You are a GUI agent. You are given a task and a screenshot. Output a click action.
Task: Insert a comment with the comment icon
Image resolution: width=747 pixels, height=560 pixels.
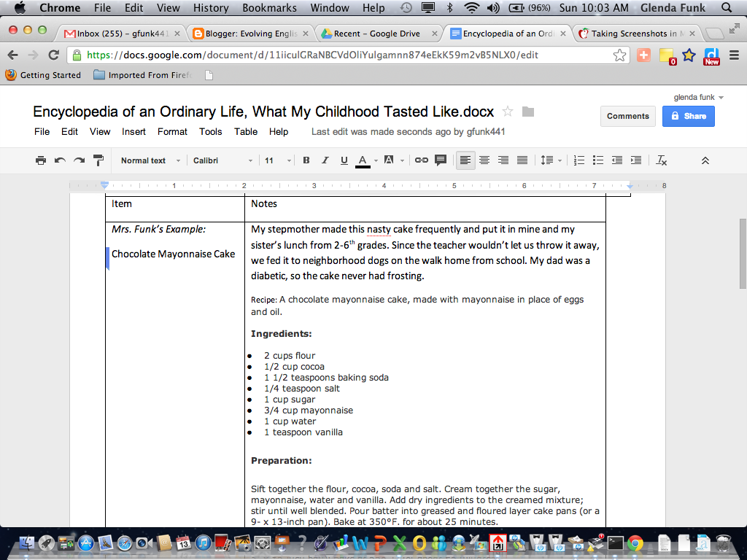(441, 160)
